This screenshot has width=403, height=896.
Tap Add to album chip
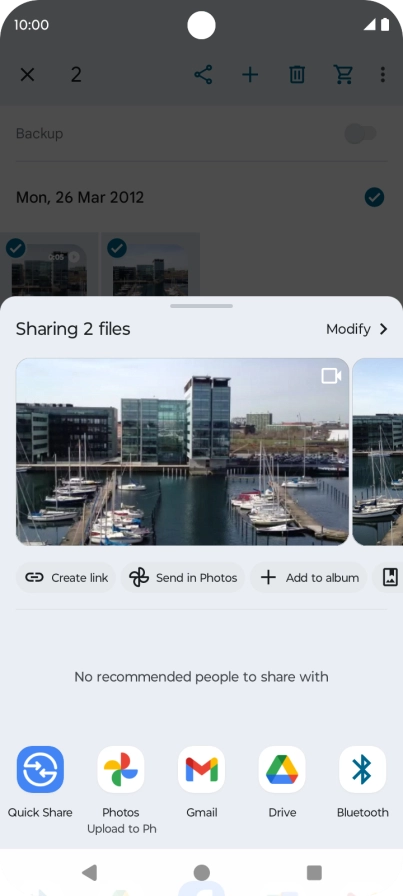point(309,578)
